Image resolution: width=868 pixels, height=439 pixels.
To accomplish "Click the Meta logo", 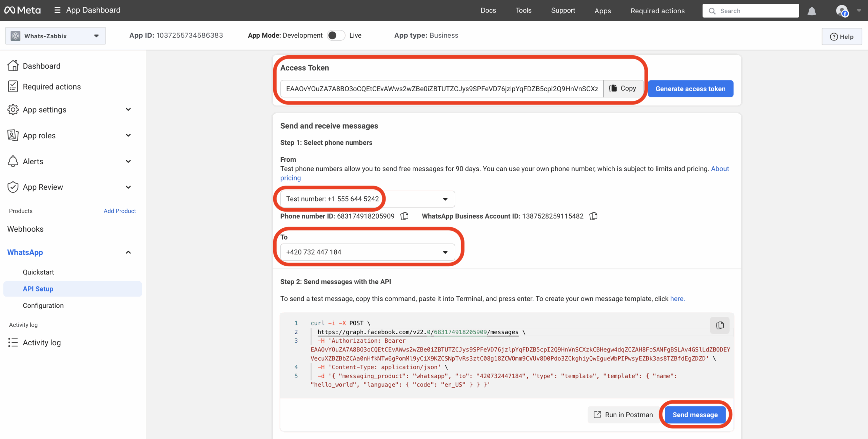I will 22,10.
